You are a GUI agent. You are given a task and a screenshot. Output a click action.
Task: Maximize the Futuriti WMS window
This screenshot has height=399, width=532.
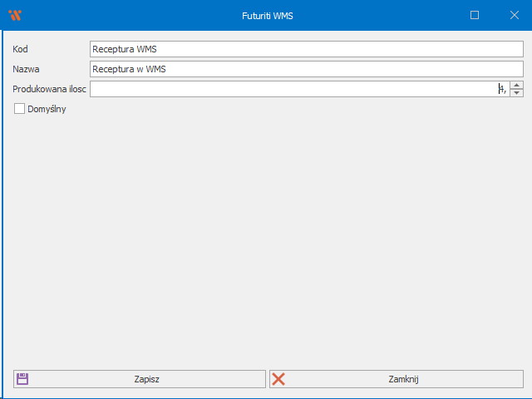pos(475,15)
